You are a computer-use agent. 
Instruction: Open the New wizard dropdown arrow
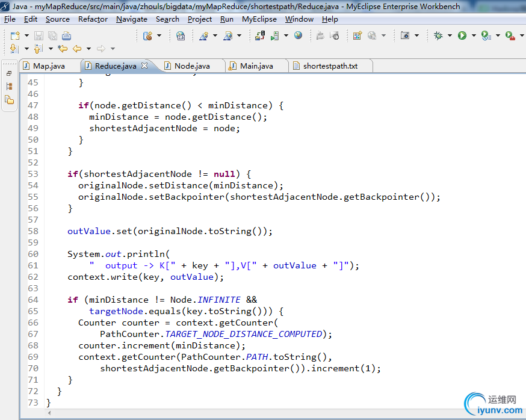tap(26, 36)
